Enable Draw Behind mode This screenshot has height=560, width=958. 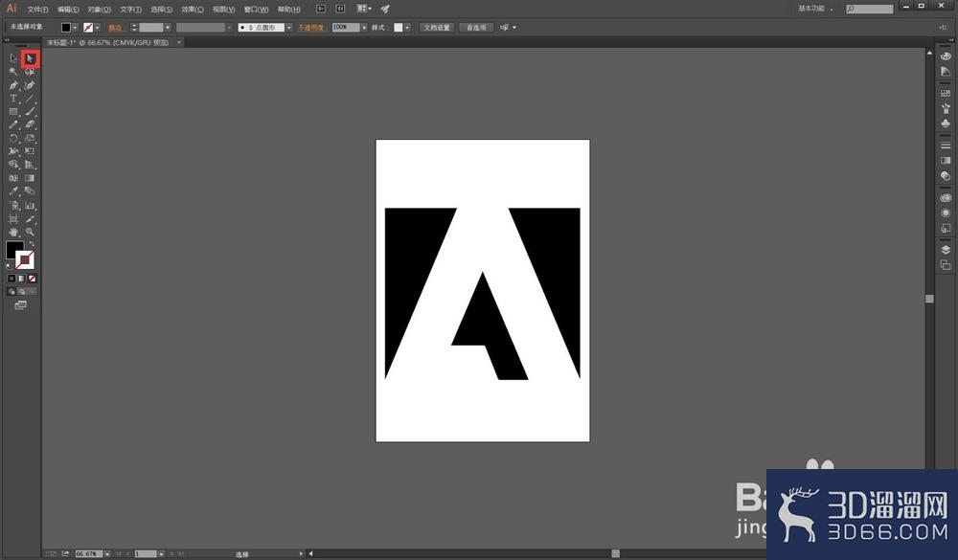click(x=22, y=291)
